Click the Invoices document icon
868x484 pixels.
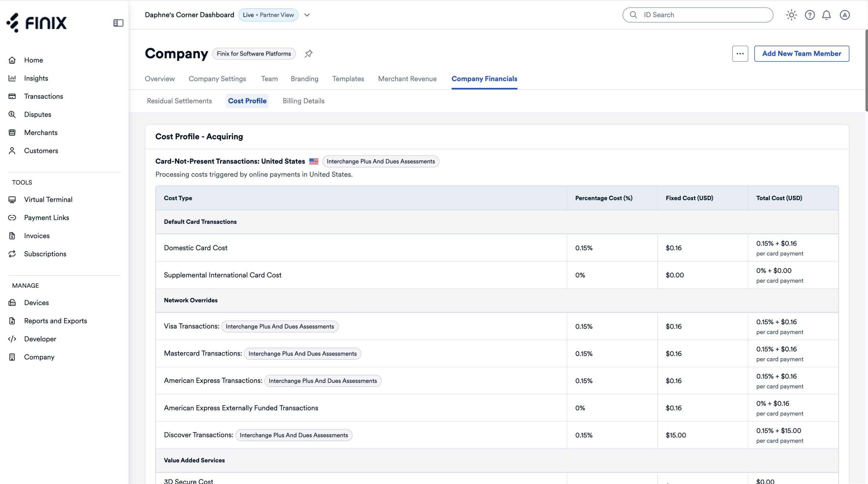pyautogui.click(x=12, y=236)
